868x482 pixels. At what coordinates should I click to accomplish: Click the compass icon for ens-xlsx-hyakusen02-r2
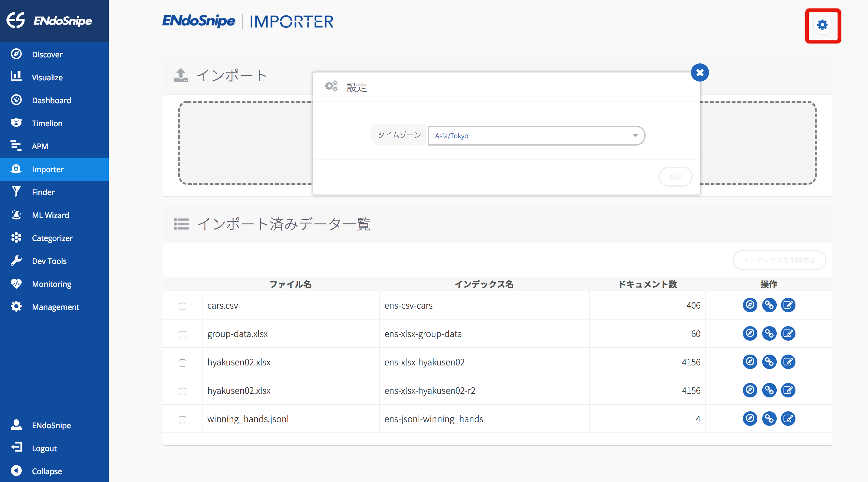(750, 390)
